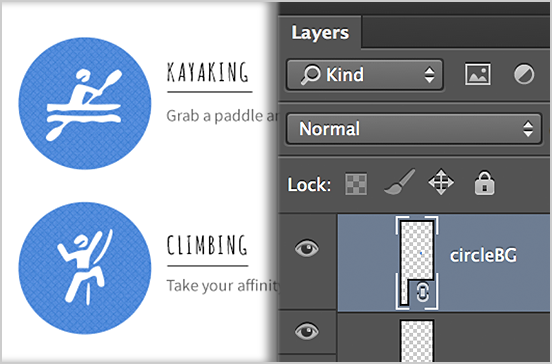This screenshot has width=552, height=364.
Task: Hide the circleBG layer with its eye
Action: click(307, 248)
